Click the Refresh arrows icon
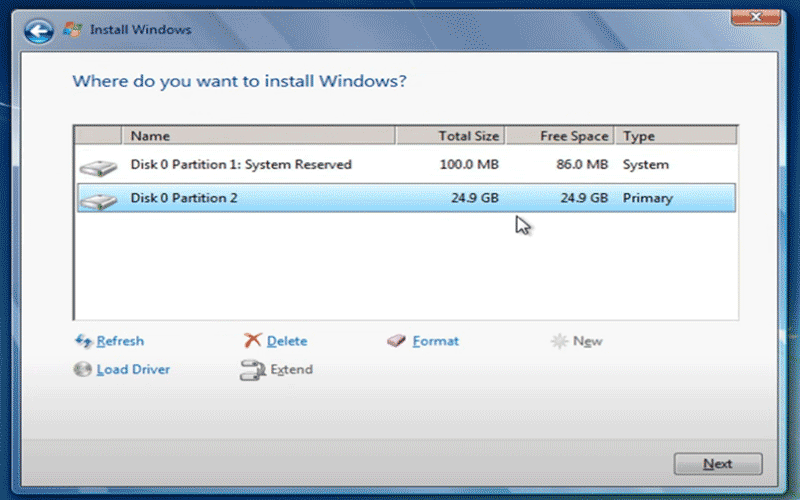Viewport: 800px width, 500px height. 83,341
